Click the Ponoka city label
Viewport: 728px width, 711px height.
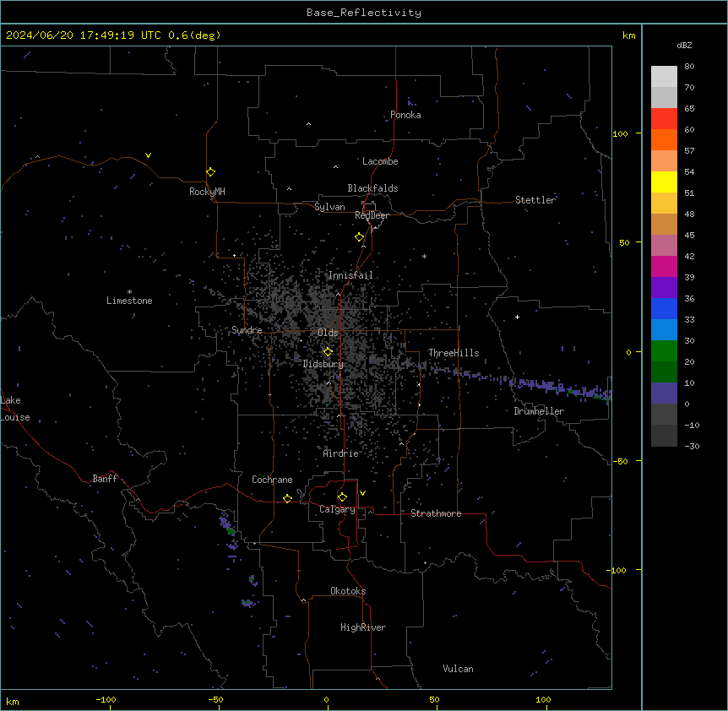(x=405, y=115)
